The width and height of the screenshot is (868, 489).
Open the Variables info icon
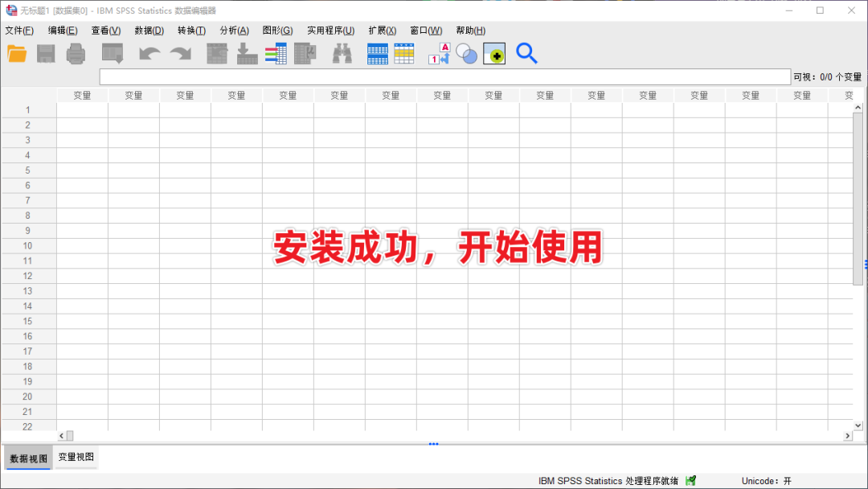(276, 54)
